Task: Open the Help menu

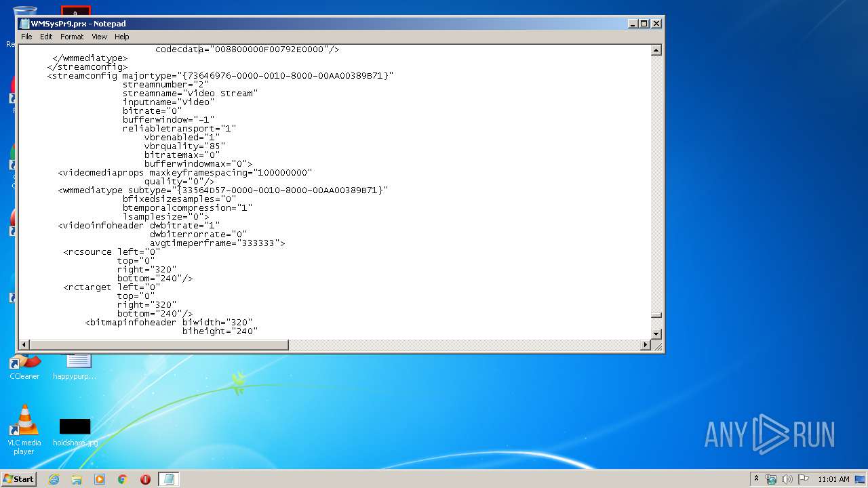Action: [x=121, y=37]
